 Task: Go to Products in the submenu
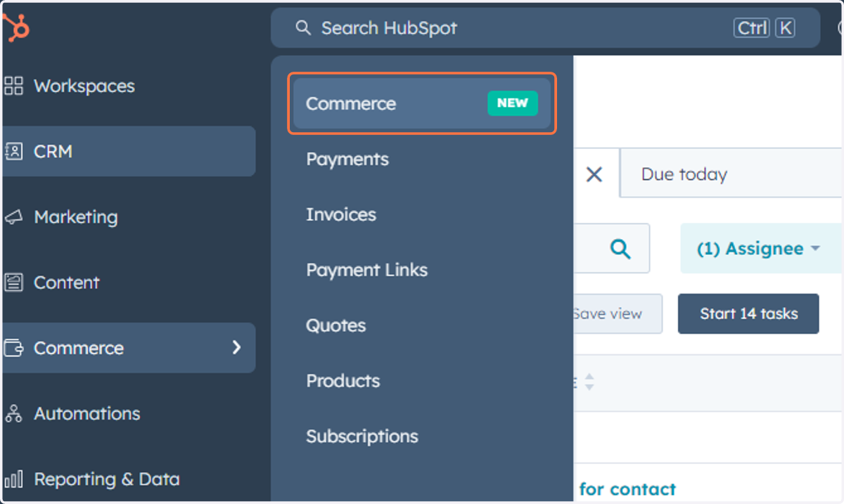(343, 381)
